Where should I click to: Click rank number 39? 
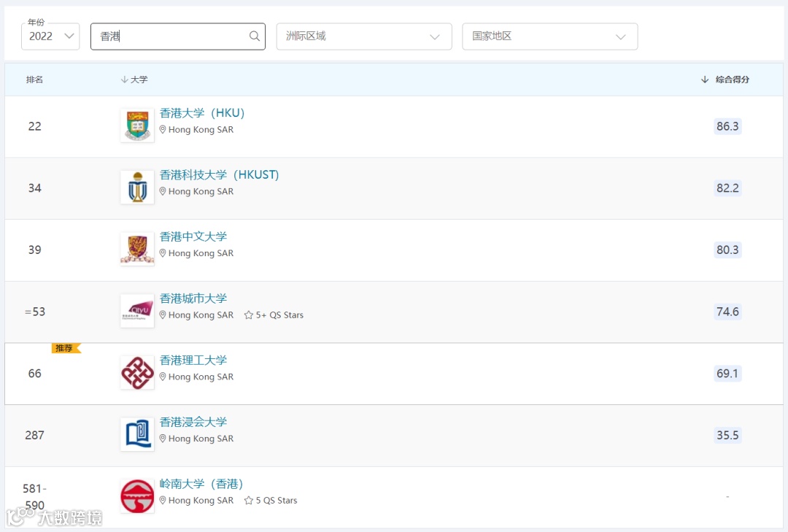pos(35,250)
